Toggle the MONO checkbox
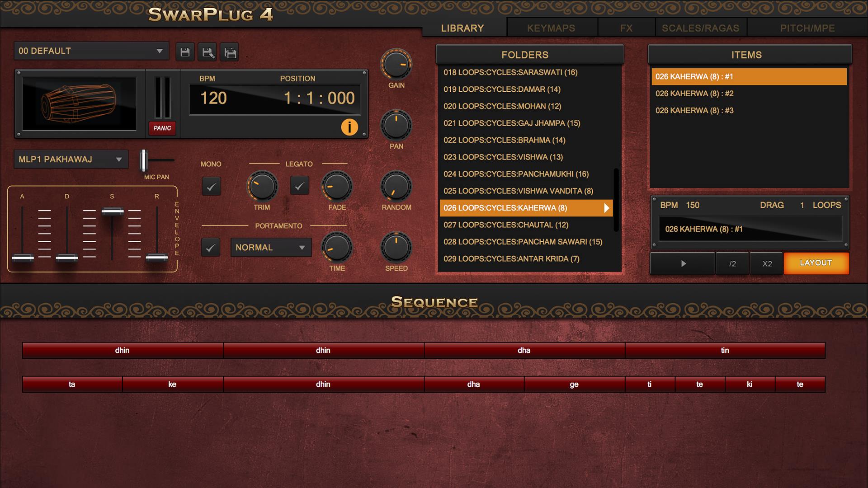This screenshot has width=868, height=488. [211, 186]
